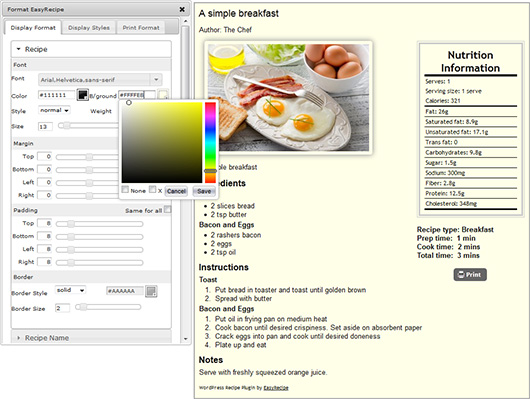This screenshot has height=399, width=530.
Task: Click the Margin Right value field
Action: pos(45,195)
